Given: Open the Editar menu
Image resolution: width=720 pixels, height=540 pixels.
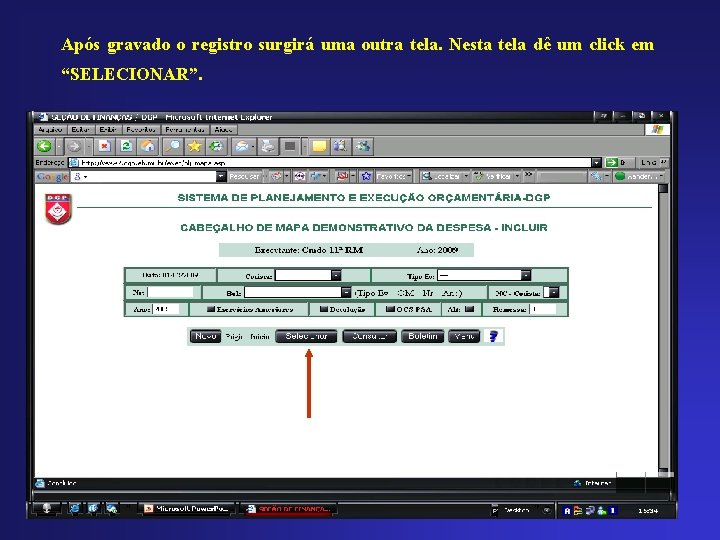Looking at the screenshot, I should 80,129.
